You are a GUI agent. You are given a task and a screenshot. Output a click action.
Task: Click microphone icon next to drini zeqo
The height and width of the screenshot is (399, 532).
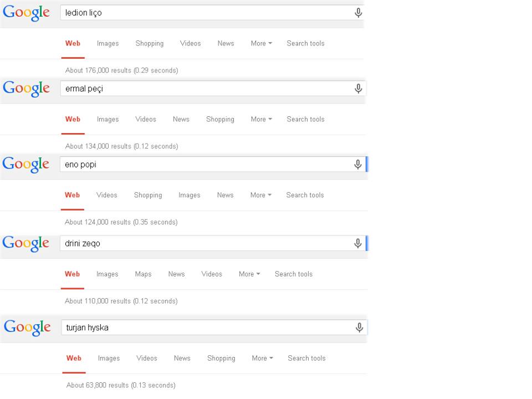pos(357,243)
